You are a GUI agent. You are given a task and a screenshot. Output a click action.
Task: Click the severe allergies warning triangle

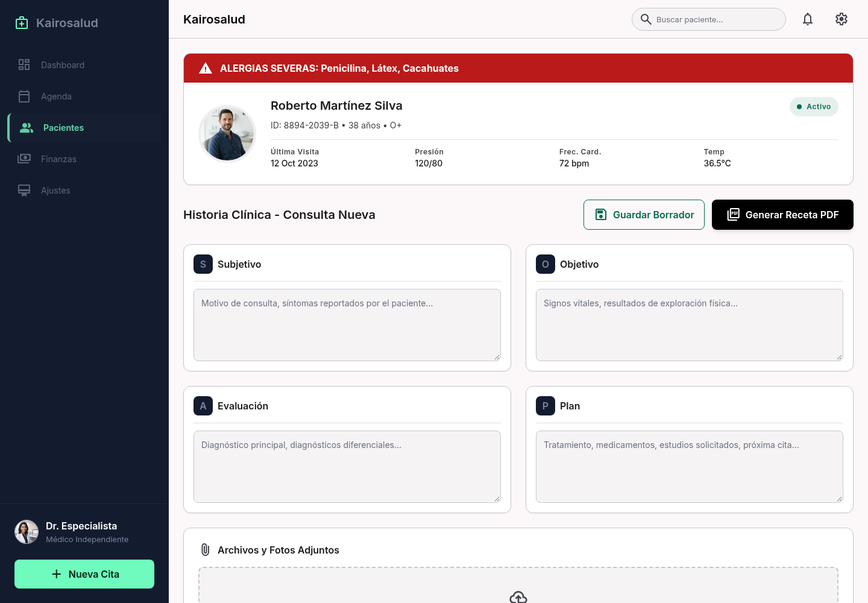[x=206, y=68]
